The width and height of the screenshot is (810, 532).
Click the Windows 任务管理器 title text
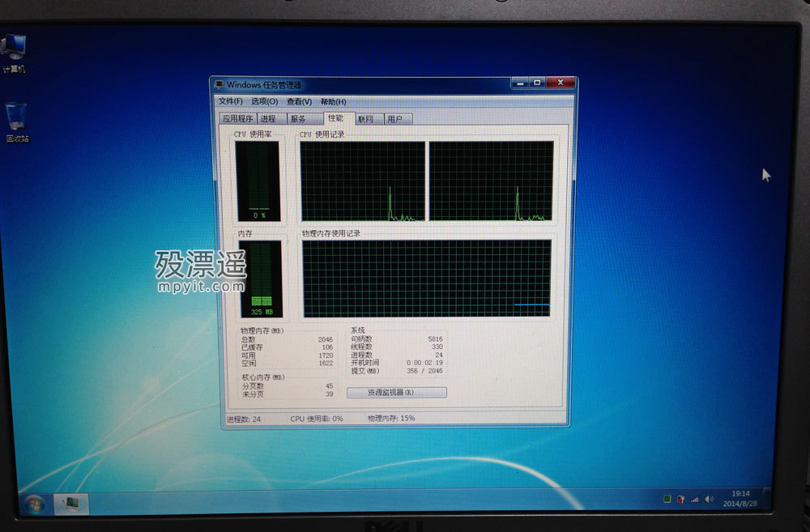[263, 85]
